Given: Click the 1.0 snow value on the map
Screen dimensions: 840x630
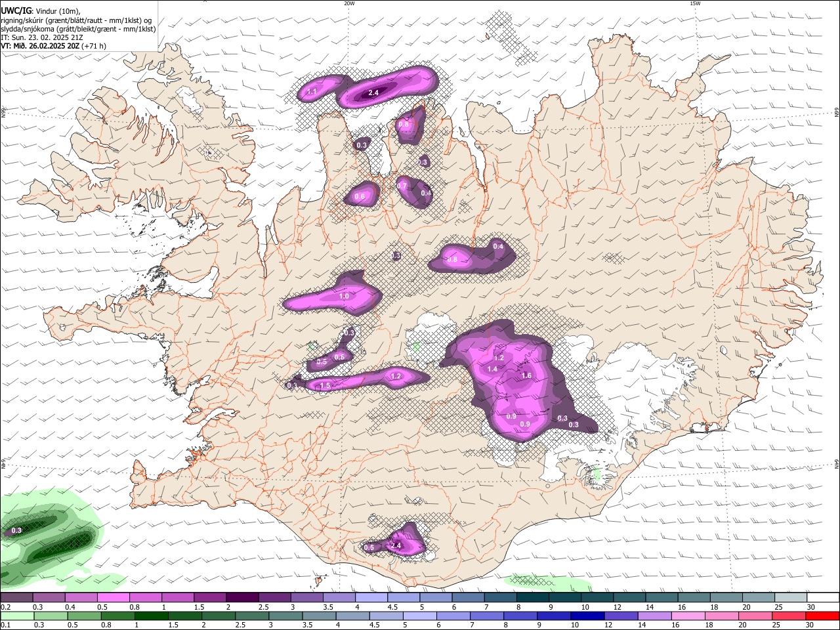Looking at the screenshot, I should coord(344,297).
